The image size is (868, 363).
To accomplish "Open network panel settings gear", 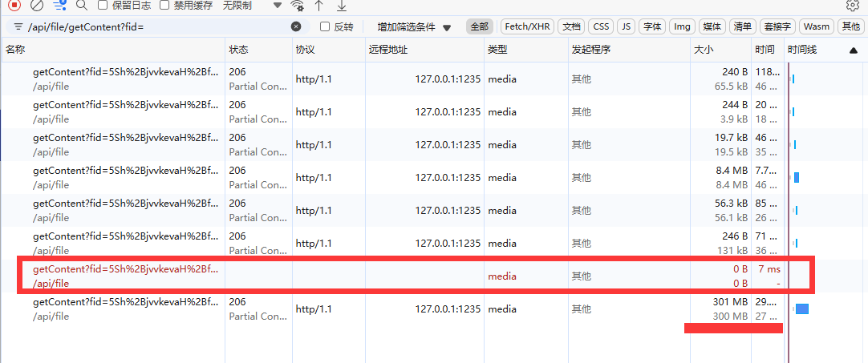I will point(853,5).
